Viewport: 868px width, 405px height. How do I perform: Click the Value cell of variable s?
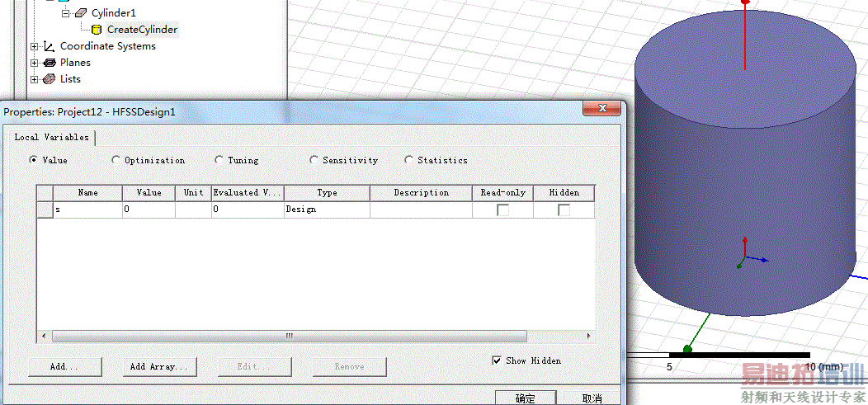pos(149,210)
